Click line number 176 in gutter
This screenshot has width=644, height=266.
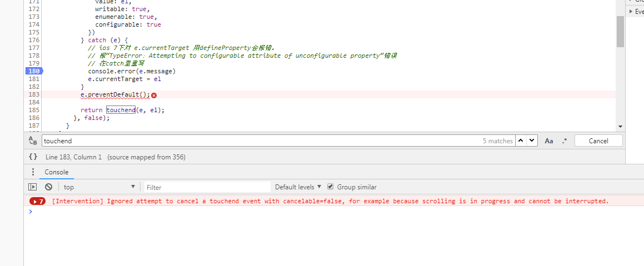[x=34, y=40]
